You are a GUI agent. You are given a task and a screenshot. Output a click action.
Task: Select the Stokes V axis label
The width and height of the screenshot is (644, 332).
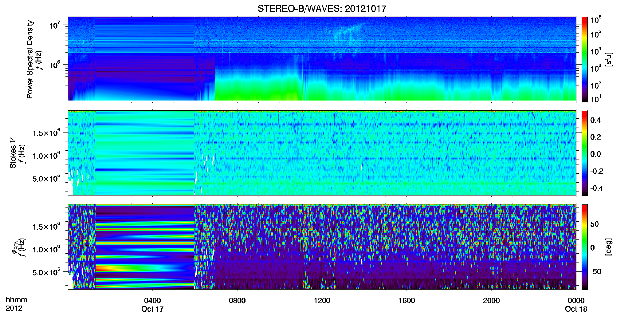pyautogui.click(x=13, y=153)
